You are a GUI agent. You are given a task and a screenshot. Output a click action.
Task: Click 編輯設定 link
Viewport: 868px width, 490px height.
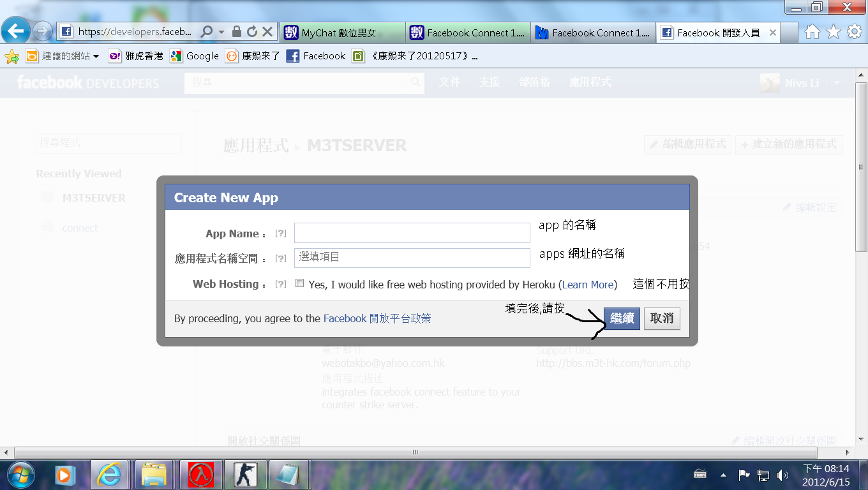[809, 208]
